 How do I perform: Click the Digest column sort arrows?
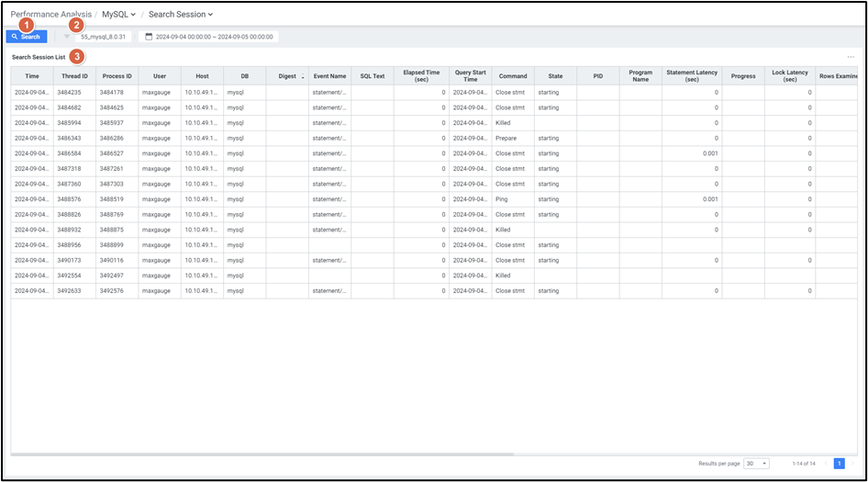point(303,76)
